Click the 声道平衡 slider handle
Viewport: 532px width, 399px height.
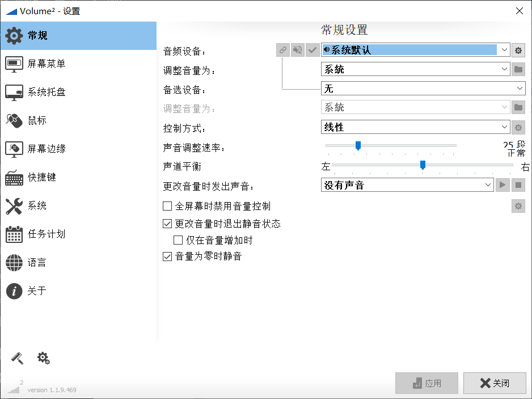(423, 165)
